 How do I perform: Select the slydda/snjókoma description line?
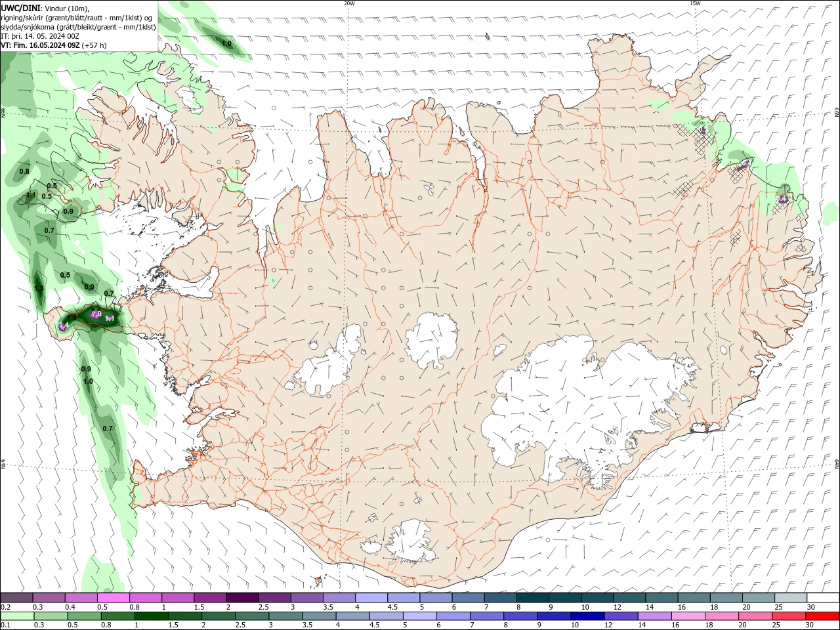[x=79, y=27]
